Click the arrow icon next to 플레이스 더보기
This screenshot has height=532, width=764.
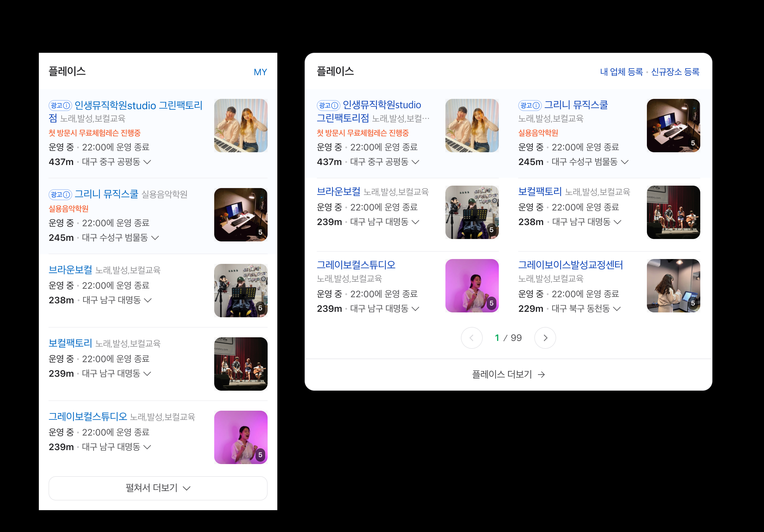[541, 375]
